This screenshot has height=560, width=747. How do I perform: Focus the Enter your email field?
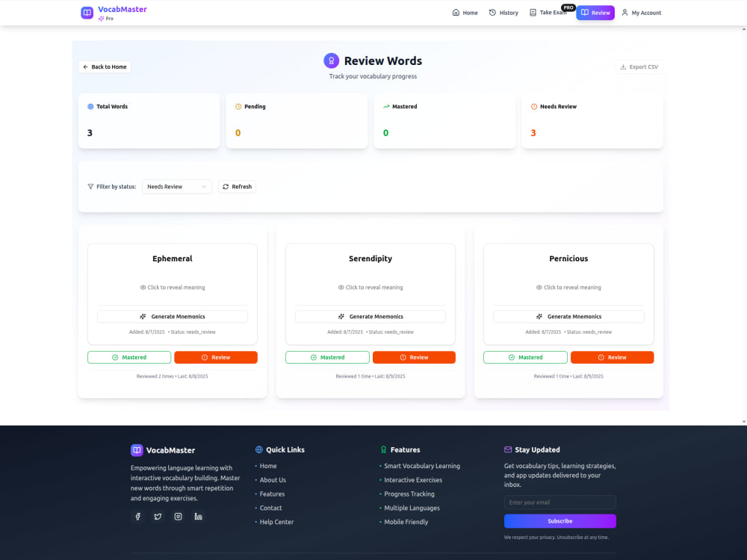tap(560, 503)
